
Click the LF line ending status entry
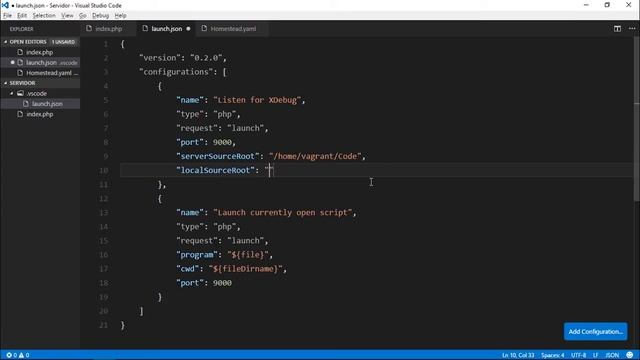596,355
